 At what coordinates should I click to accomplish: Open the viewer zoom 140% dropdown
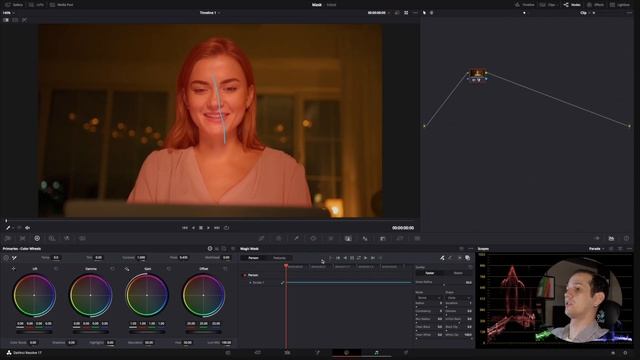(x=8, y=13)
